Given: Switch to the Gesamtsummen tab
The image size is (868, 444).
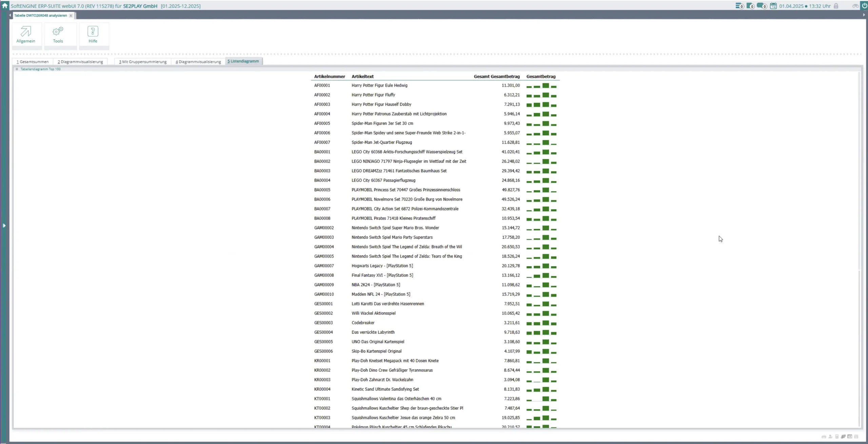Looking at the screenshot, I should 33,62.
